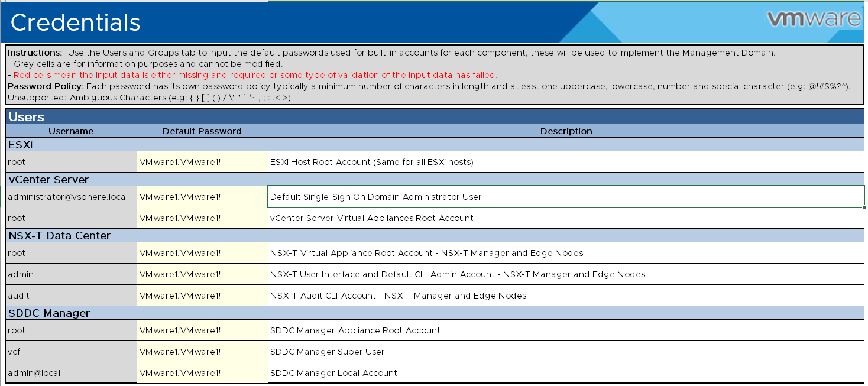
Task: Click SDDC Manager Appliance Root Account description
Action: pos(566,330)
